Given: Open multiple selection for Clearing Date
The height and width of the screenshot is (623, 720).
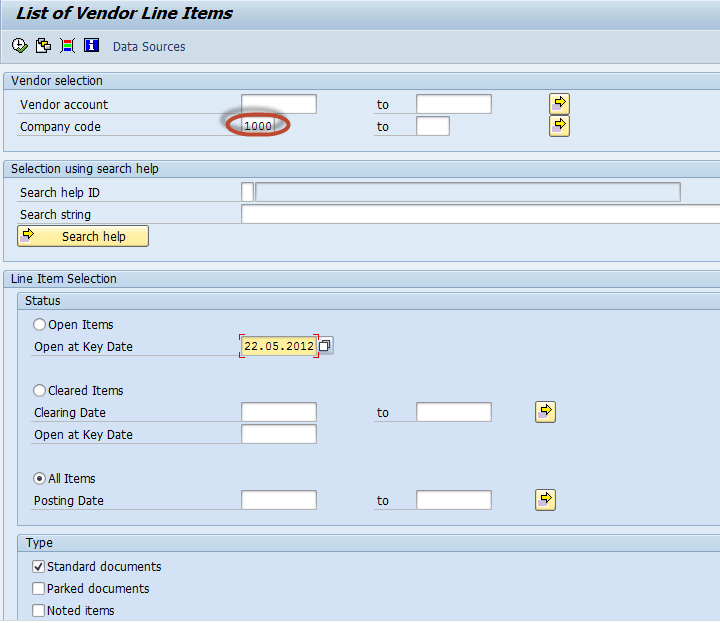Looking at the screenshot, I should click(545, 412).
